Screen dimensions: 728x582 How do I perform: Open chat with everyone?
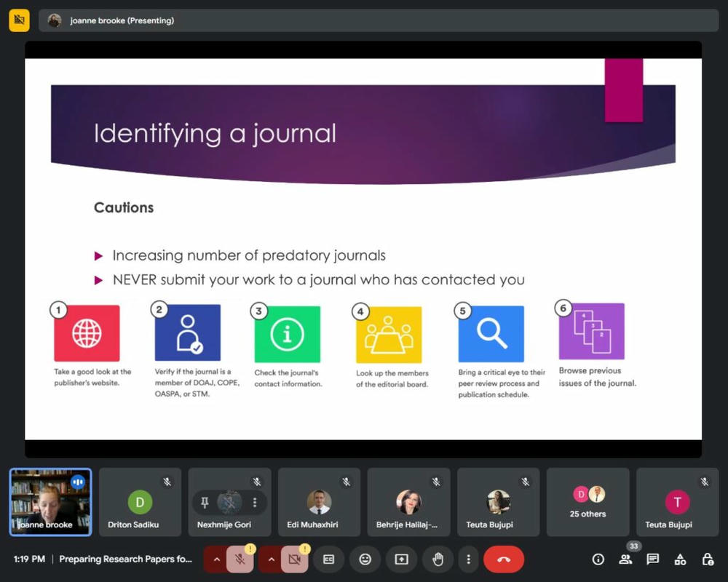[x=653, y=559]
